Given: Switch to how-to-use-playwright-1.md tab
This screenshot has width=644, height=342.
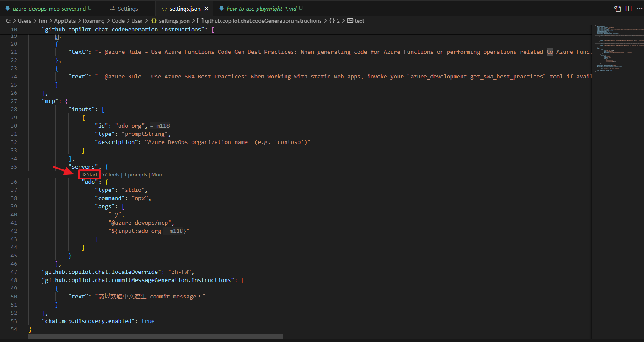Looking at the screenshot, I should click(261, 9).
